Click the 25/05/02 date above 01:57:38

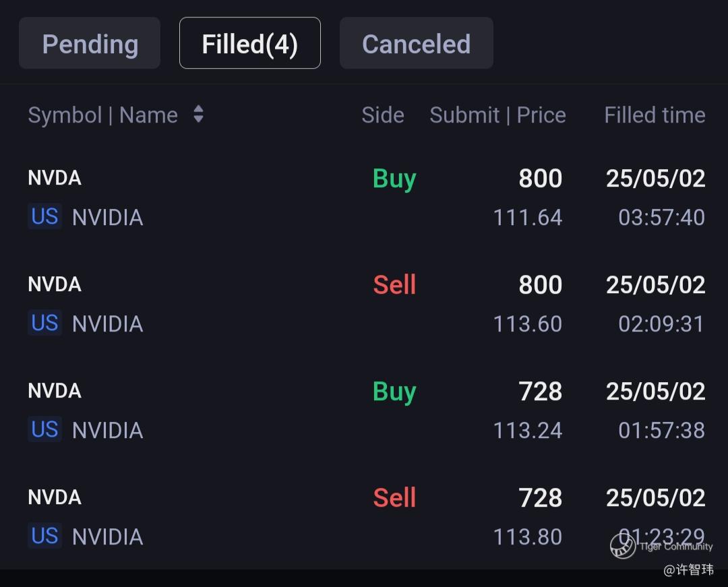tap(655, 392)
